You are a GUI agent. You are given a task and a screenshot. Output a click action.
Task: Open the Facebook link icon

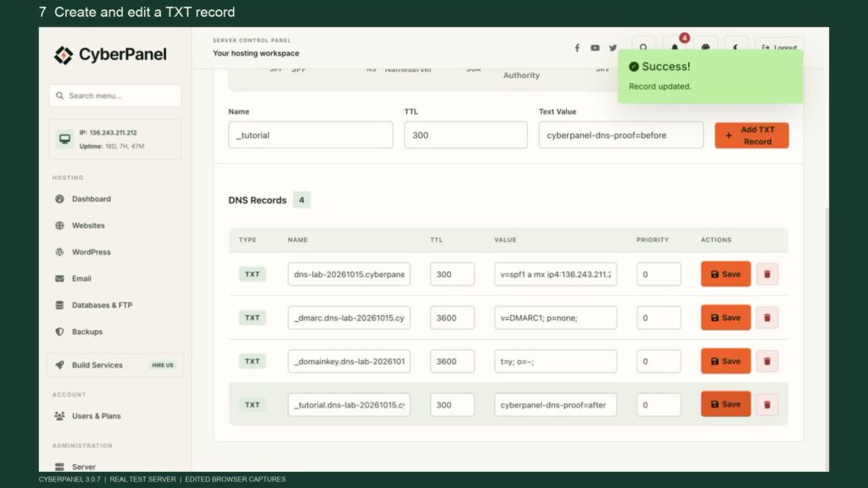[576, 48]
